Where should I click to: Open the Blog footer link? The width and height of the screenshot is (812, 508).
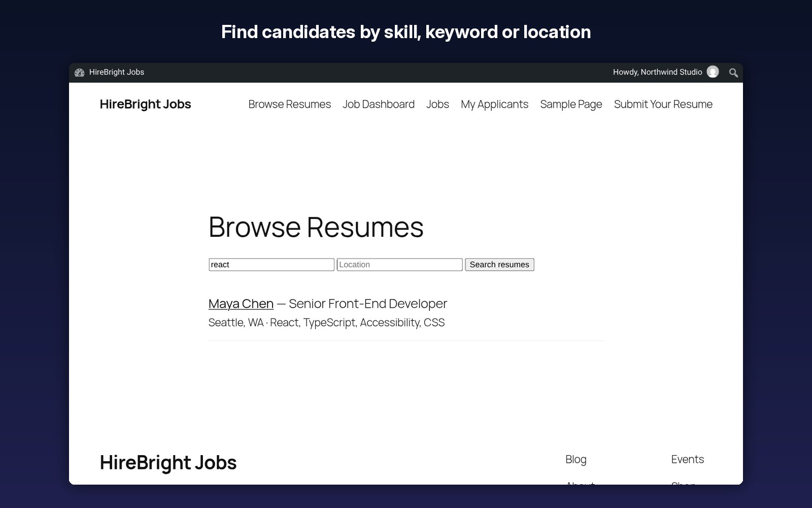576,459
